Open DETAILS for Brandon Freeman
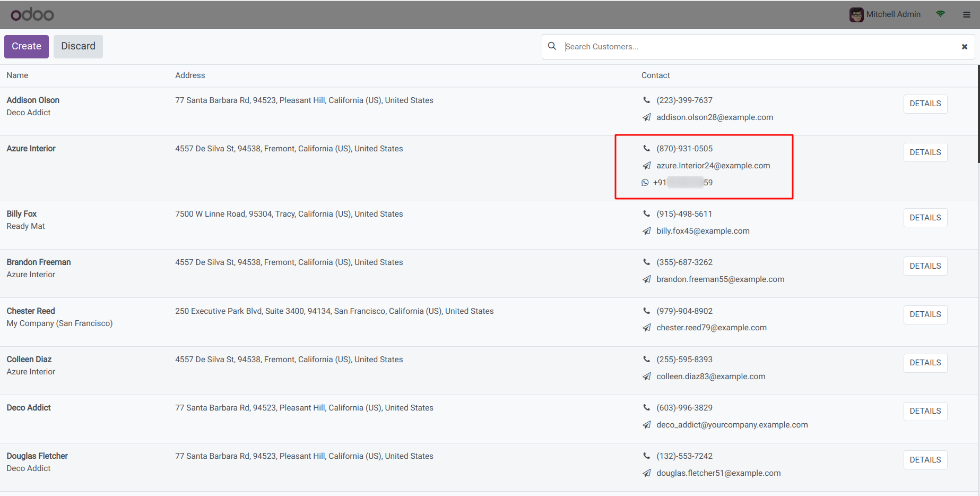980x496 pixels. click(x=925, y=266)
